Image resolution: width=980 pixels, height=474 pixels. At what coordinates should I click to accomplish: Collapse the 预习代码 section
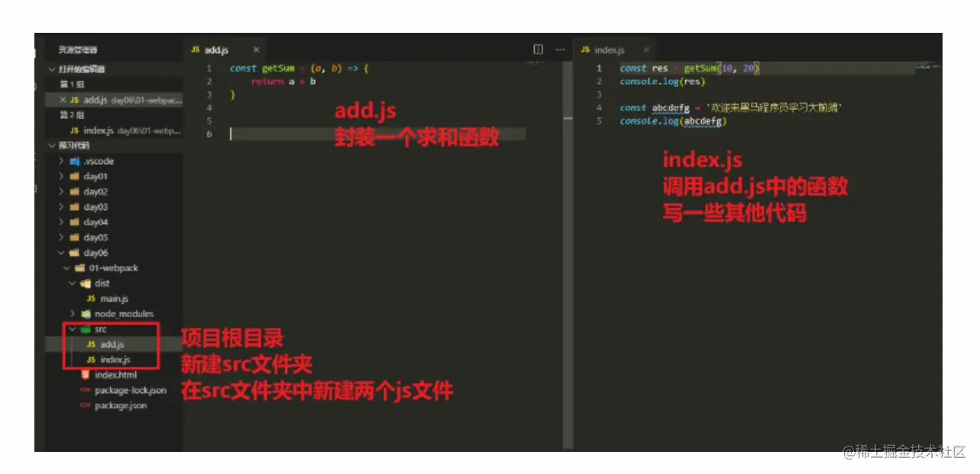click(x=52, y=146)
